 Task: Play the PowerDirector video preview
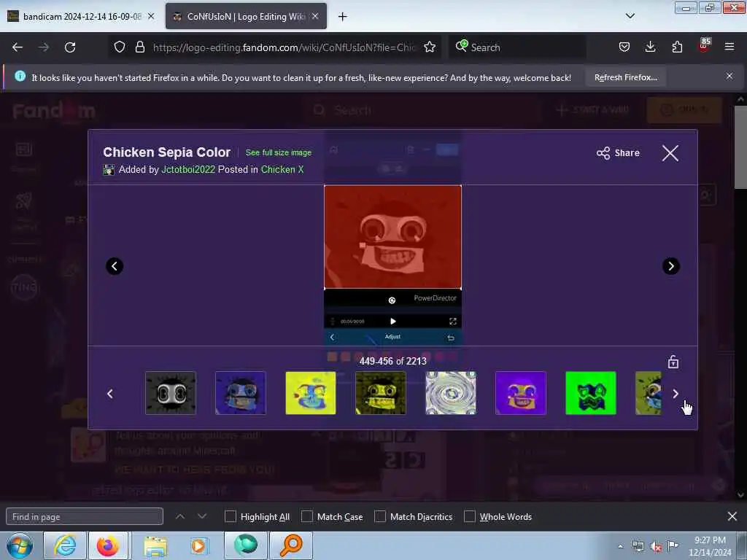(393, 322)
